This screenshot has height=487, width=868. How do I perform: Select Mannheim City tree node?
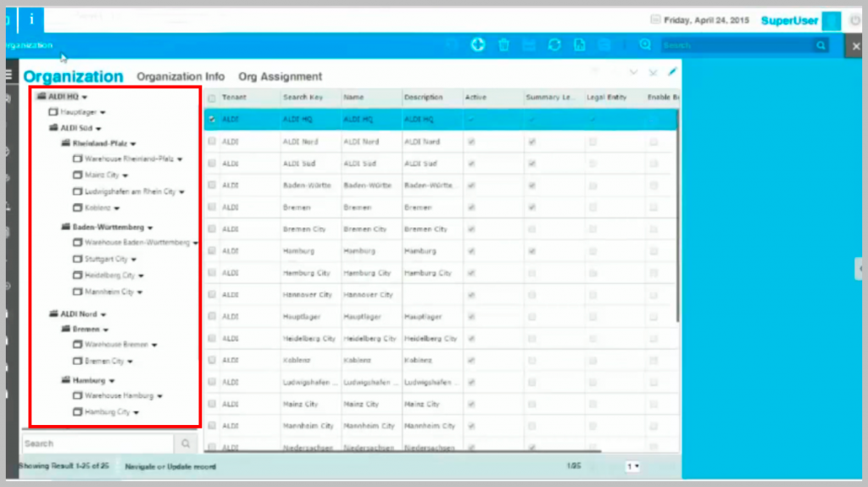(x=109, y=291)
